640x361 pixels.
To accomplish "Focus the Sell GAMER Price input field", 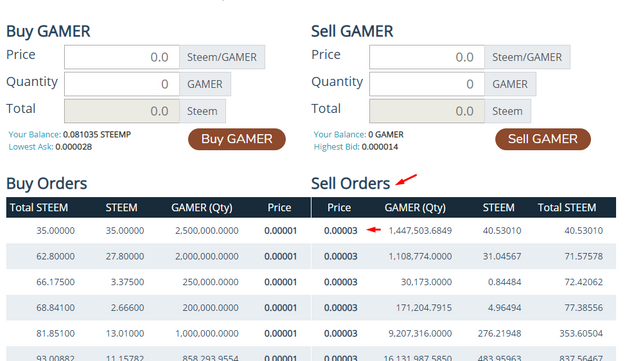I will [x=427, y=57].
